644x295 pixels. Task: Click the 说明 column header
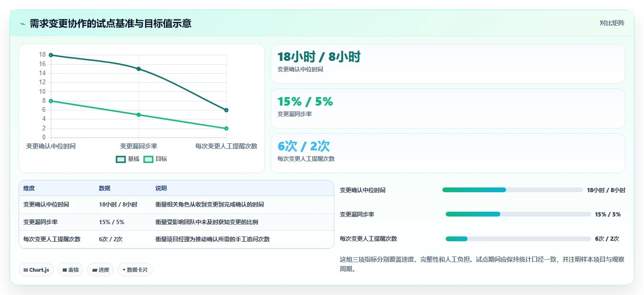click(161, 188)
